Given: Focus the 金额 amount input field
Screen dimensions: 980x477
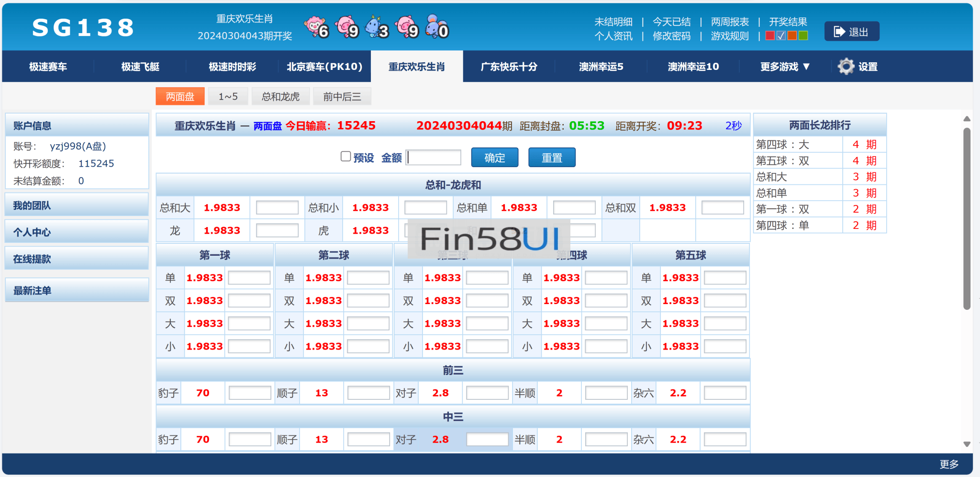Looking at the screenshot, I should (434, 158).
